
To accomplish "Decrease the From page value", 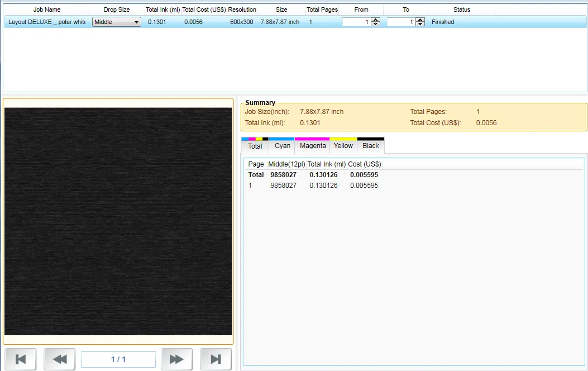I will 375,24.
